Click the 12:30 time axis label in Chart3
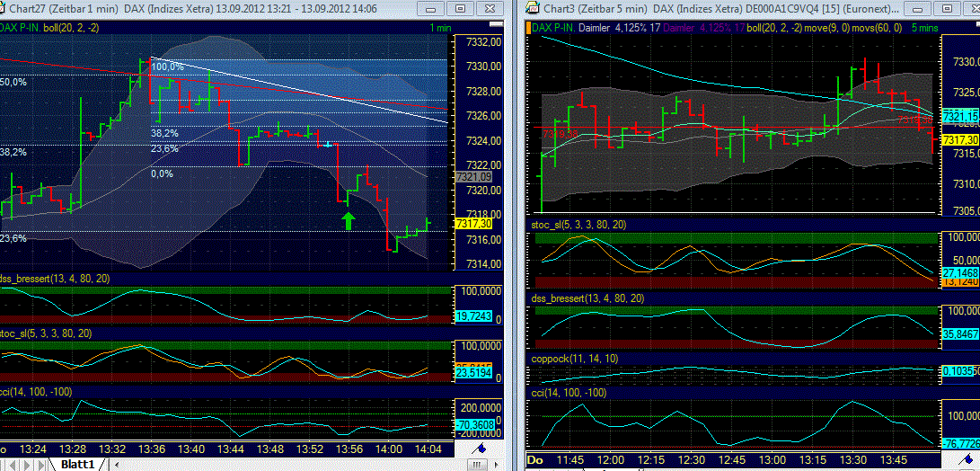The height and width of the screenshot is (471, 980). coord(692,459)
